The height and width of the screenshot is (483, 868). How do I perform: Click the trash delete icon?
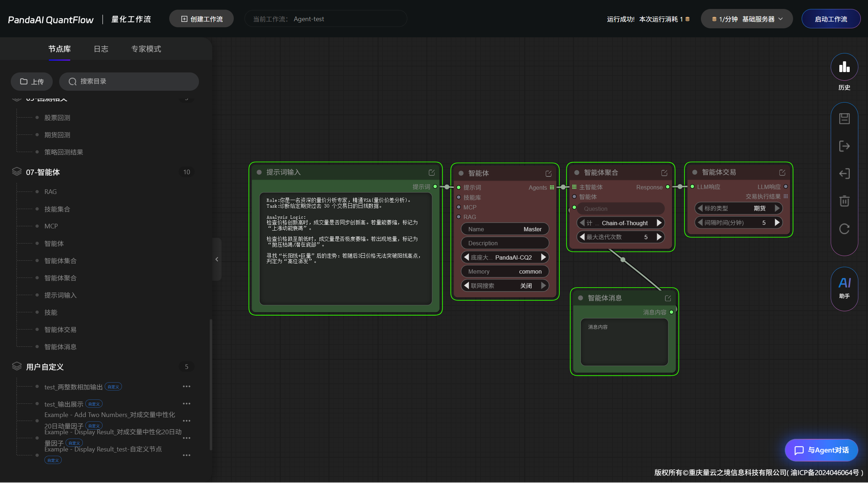844,201
